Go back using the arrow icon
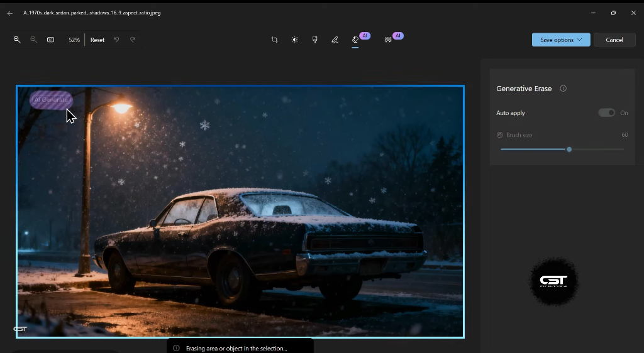 tap(10, 13)
